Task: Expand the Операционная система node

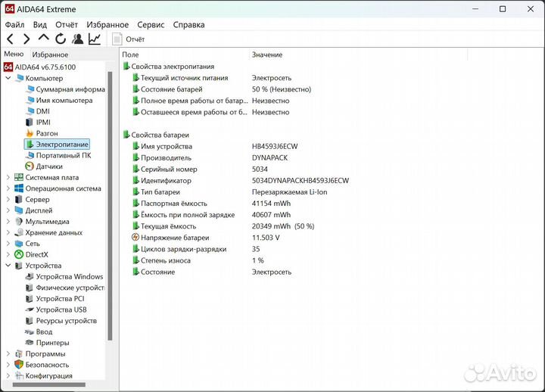Action: [8, 188]
